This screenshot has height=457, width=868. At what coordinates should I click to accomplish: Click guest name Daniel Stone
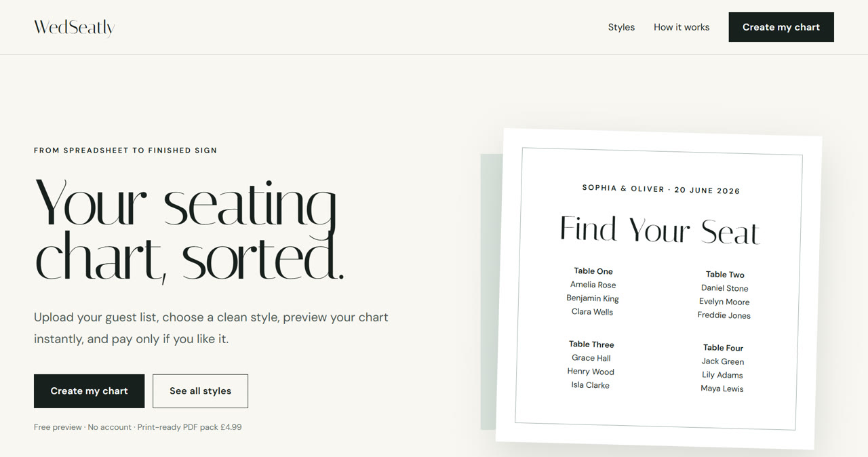(x=725, y=288)
